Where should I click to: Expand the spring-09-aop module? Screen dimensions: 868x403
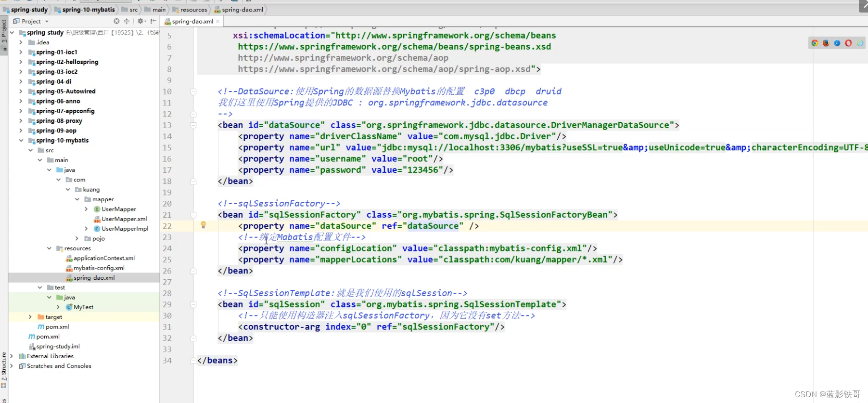(x=21, y=130)
